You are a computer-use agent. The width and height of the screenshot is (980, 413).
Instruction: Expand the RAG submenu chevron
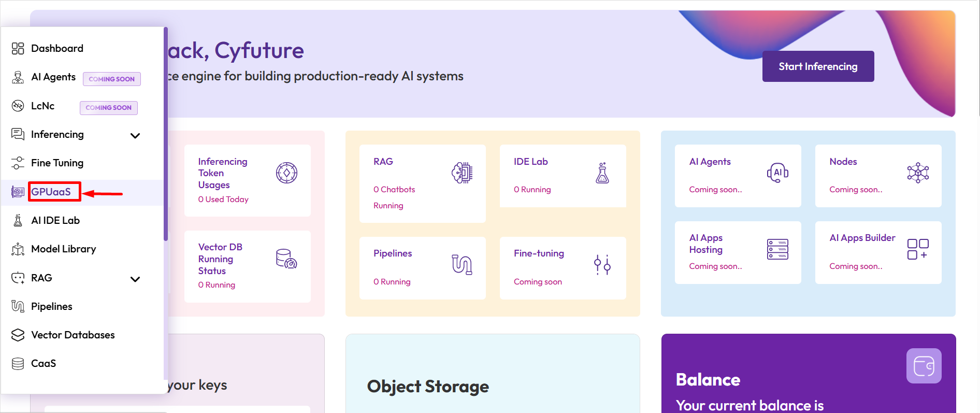click(135, 279)
